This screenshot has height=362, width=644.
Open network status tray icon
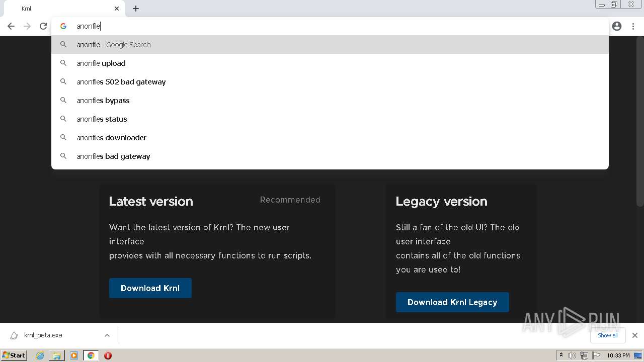click(584, 355)
